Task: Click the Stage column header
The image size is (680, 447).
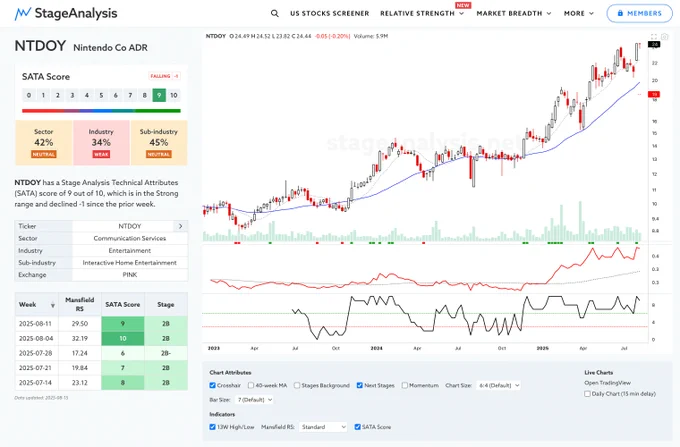Action: (x=166, y=304)
